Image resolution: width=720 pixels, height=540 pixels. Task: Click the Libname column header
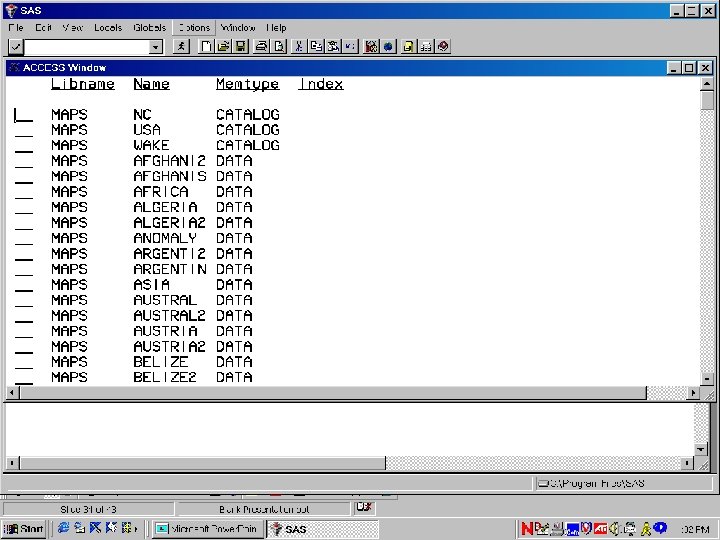(x=83, y=84)
